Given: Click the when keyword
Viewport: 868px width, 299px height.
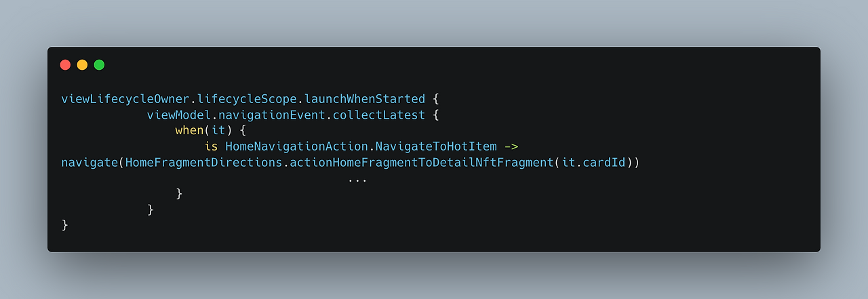Looking at the screenshot, I should 189,130.
